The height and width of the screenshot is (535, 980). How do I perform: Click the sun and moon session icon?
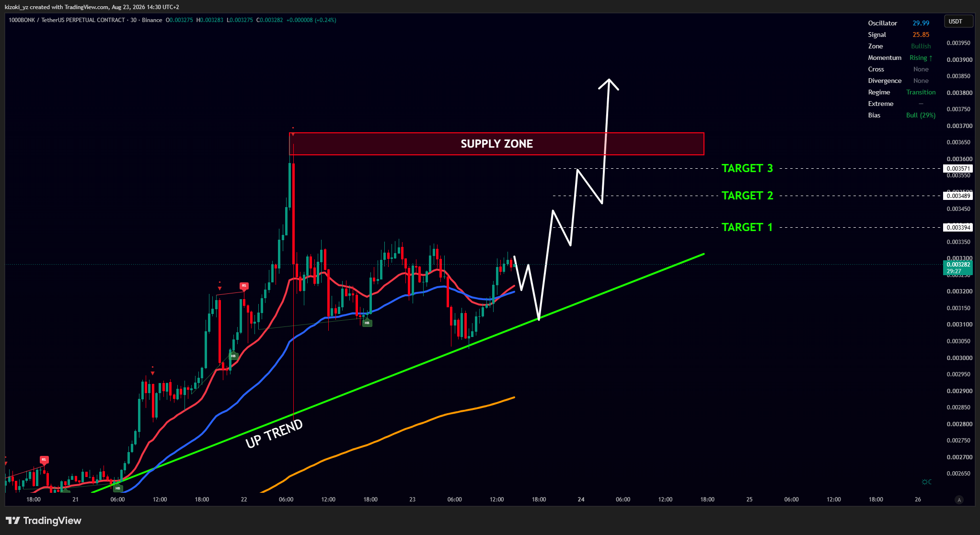tap(927, 482)
